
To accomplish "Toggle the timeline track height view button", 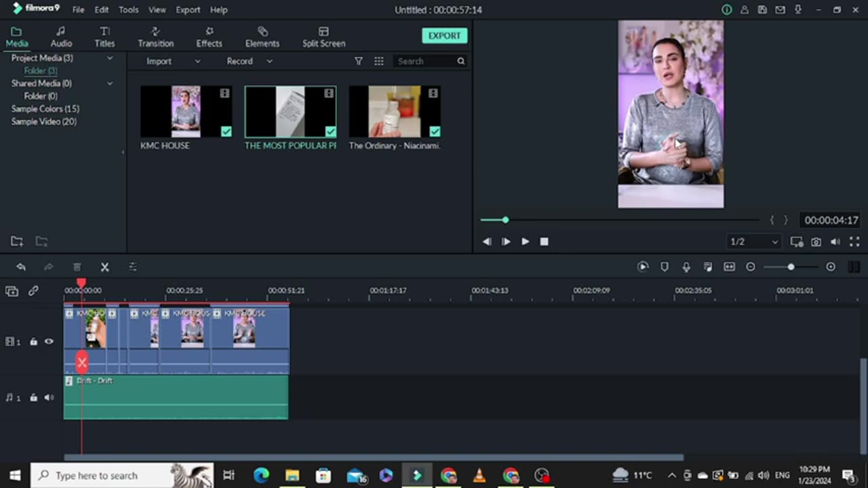I will 854,267.
